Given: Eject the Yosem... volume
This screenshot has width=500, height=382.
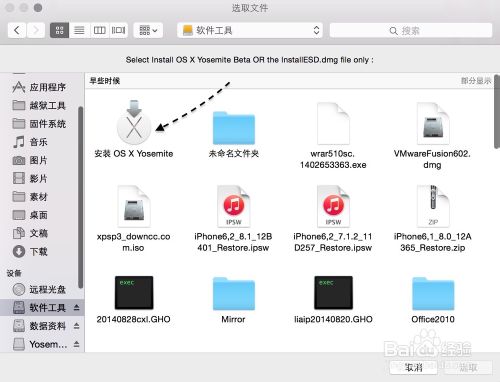Looking at the screenshot, I should (77, 344).
